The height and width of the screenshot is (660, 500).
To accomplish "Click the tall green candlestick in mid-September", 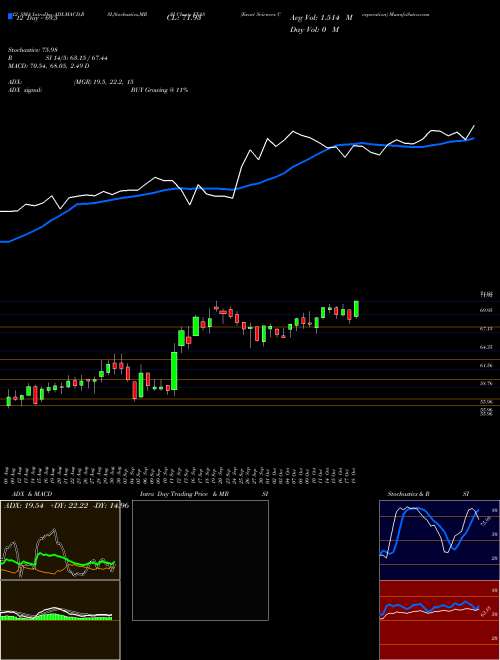I will point(174,371).
